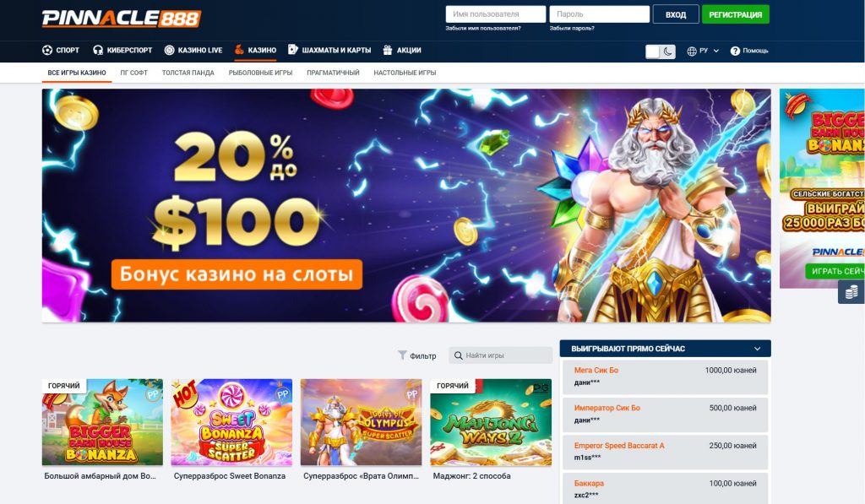Switch to the ПГ СОФТ tab
The height and width of the screenshot is (504, 865).
pos(134,73)
